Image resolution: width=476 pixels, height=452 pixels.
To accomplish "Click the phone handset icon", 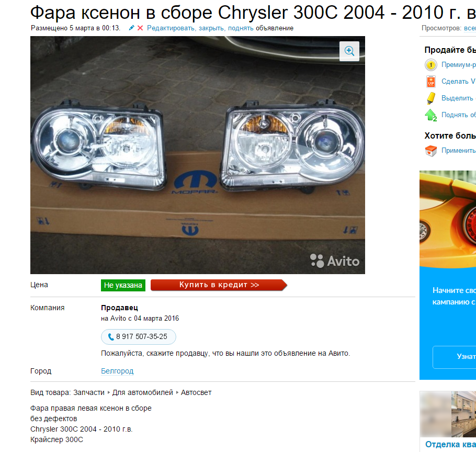I will click(111, 337).
